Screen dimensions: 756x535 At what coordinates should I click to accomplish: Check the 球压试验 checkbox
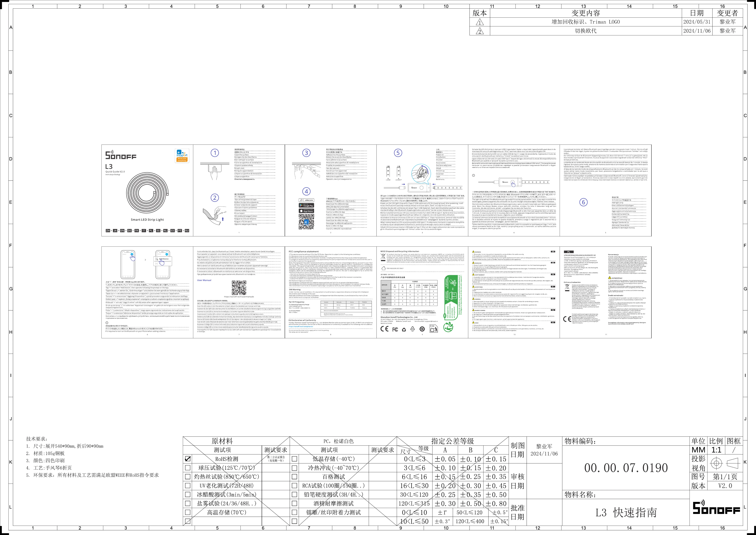click(x=188, y=467)
